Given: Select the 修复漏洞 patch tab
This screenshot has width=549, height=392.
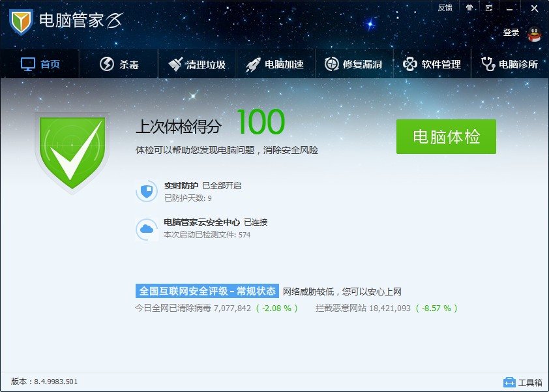Looking at the screenshot, I should [354, 64].
